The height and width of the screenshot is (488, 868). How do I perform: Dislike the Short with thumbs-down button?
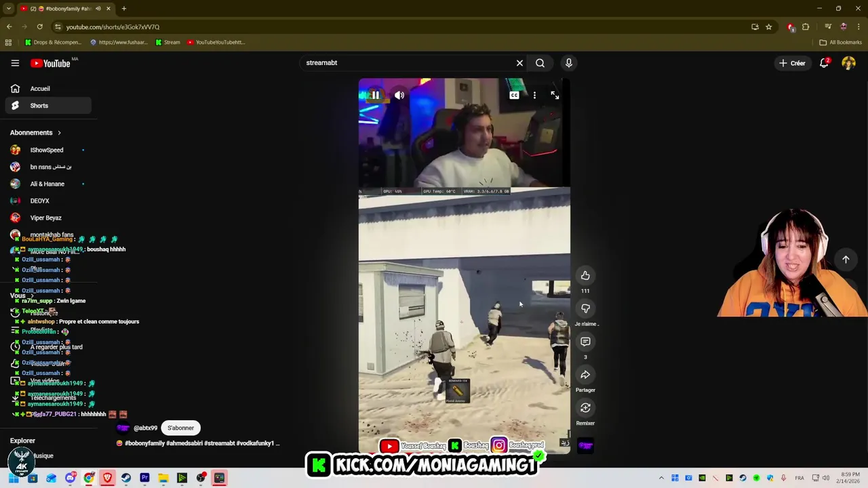click(x=585, y=308)
